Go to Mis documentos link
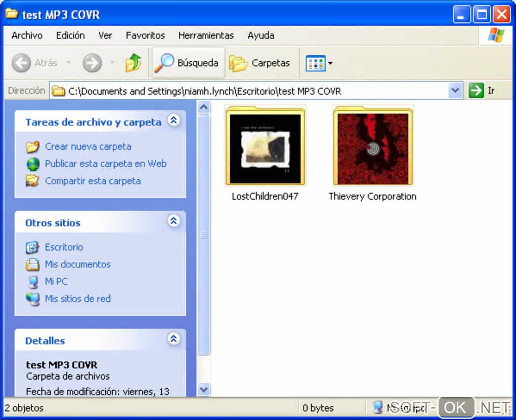516x420 pixels. pyautogui.click(x=78, y=264)
